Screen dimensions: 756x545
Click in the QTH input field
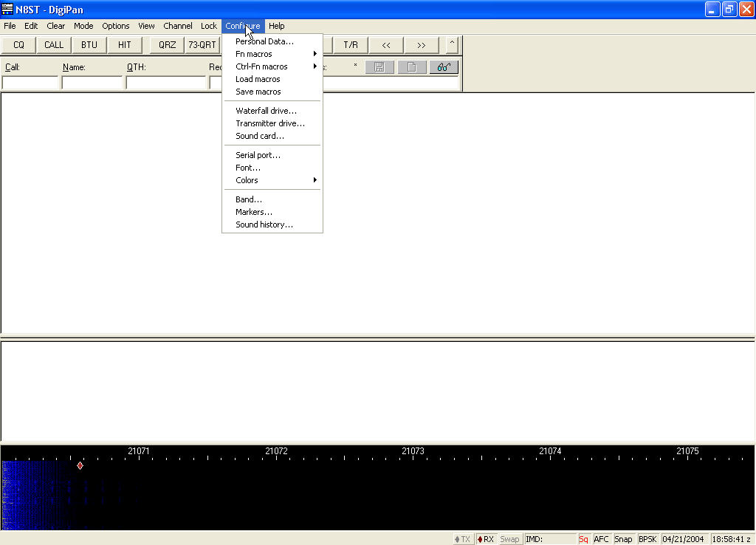tap(166, 83)
